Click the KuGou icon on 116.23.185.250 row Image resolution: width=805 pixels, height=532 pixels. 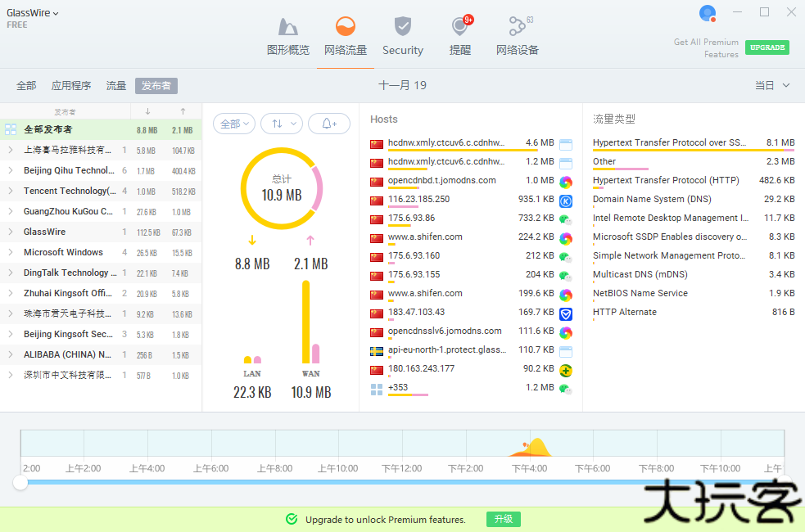point(566,201)
